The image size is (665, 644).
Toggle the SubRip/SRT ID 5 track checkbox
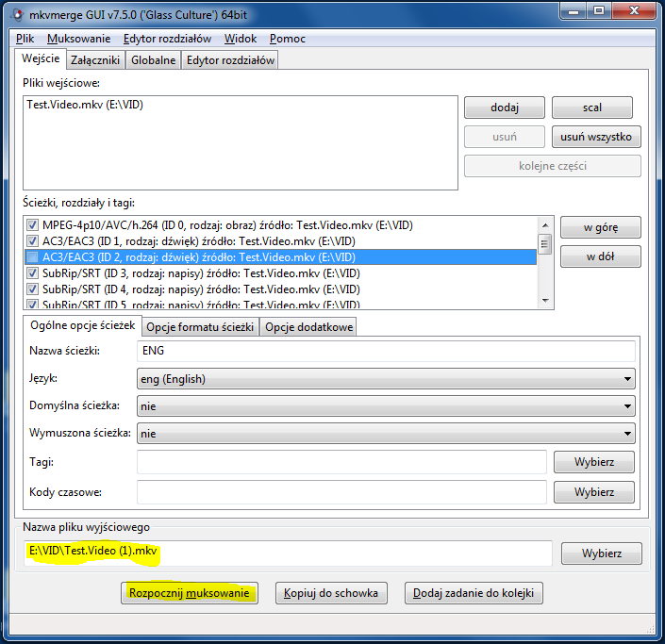(x=32, y=304)
